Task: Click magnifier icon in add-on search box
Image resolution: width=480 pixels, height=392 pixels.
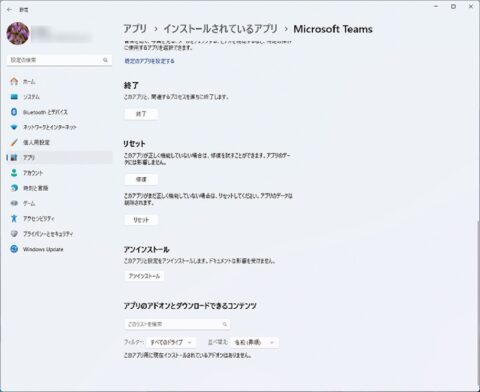Action: [x=225, y=324]
